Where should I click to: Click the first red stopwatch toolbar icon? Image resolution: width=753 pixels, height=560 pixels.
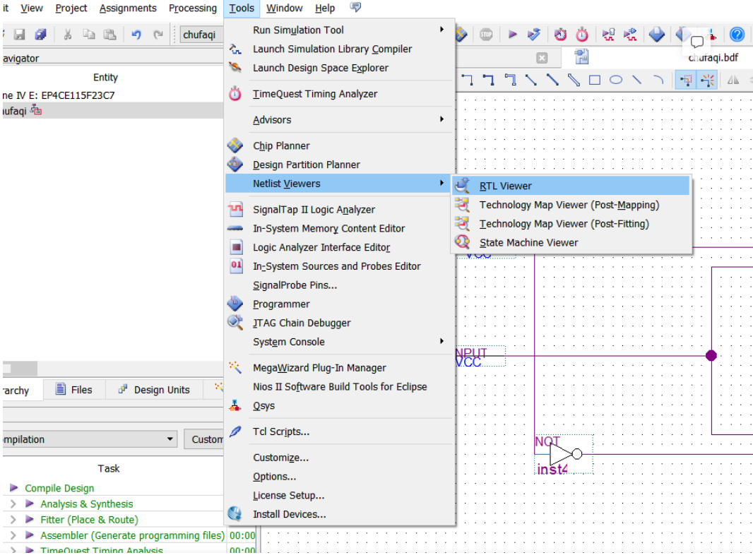tap(560, 35)
